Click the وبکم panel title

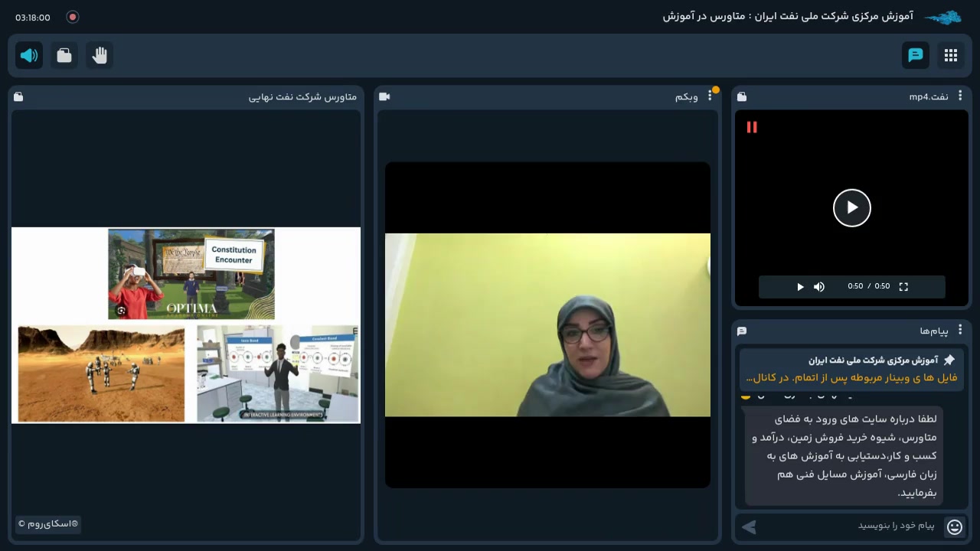686,96
